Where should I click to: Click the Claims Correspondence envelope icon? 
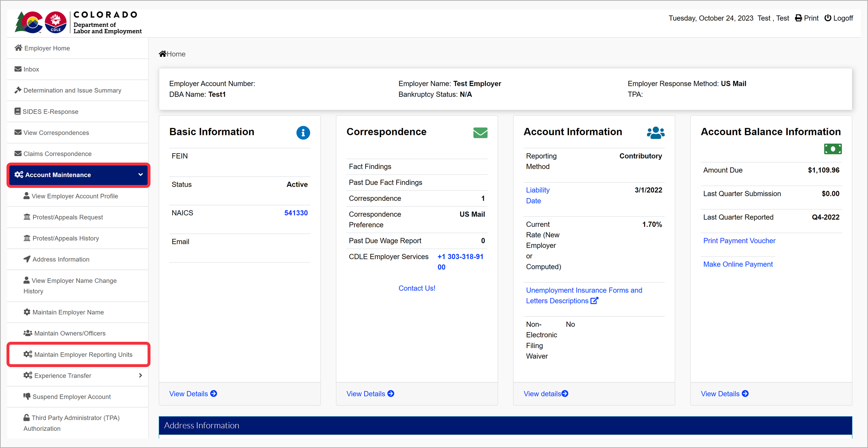click(x=18, y=153)
